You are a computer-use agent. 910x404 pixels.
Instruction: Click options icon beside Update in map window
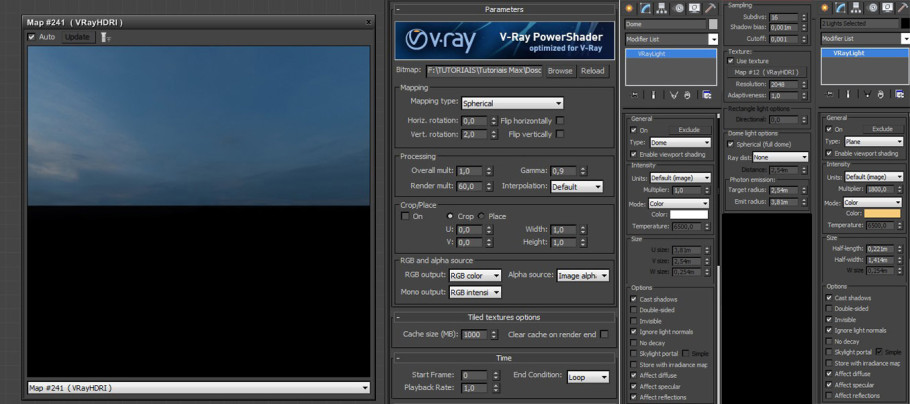tap(106, 37)
